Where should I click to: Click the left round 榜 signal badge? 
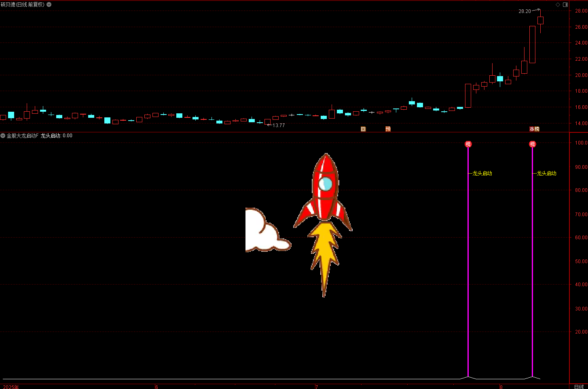pyautogui.click(x=468, y=144)
